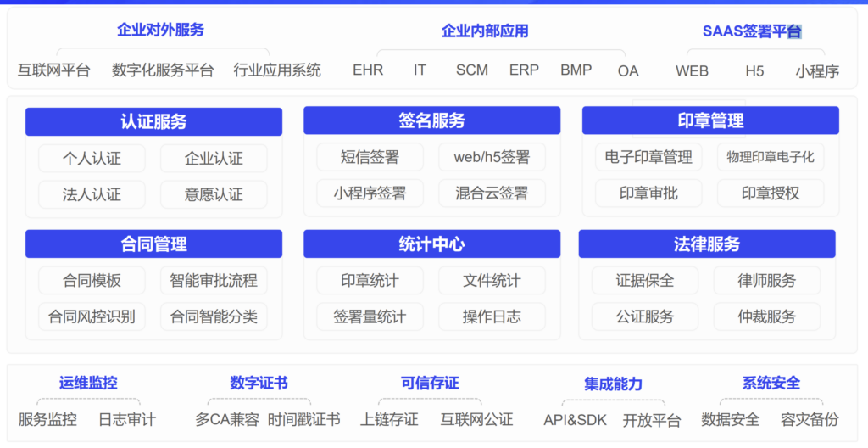Click the 印章管理 header
868x448 pixels.
pyautogui.click(x=710, y=120)
